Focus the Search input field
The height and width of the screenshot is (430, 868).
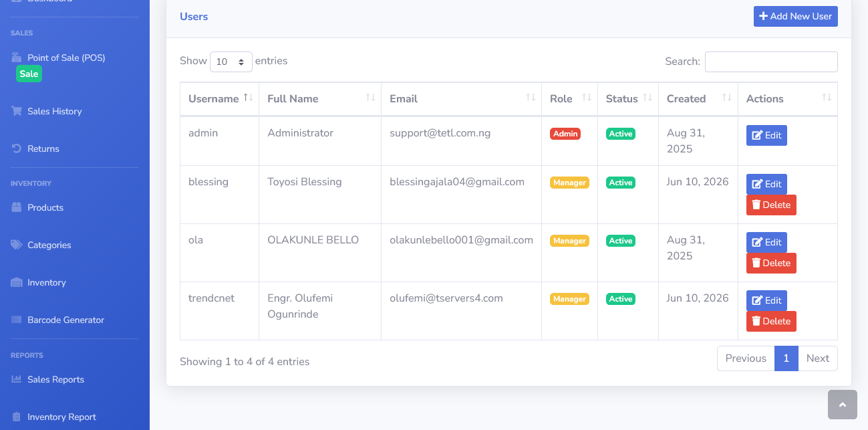click(771, 62)
